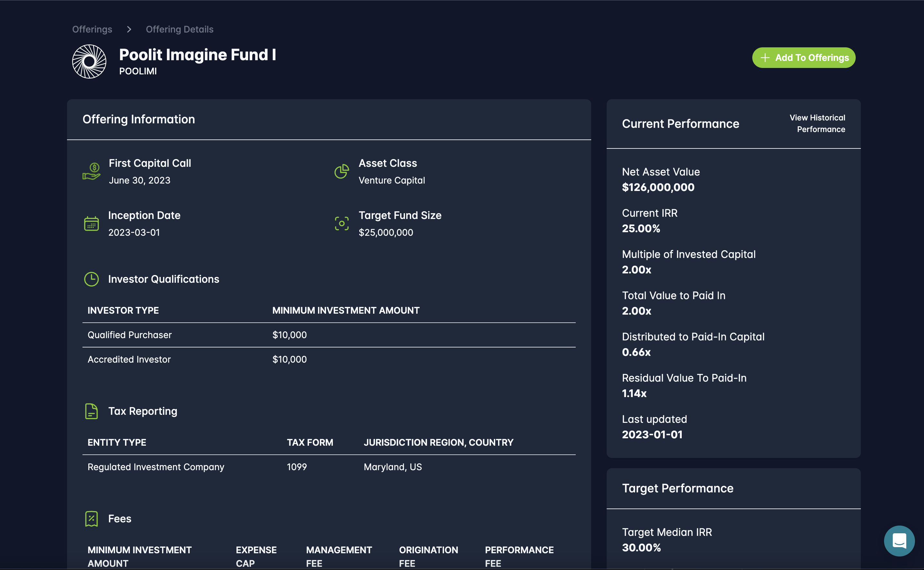Click the First Capital Call hand-coin icon
Screen dimensions: 924x570
point(91,172)
